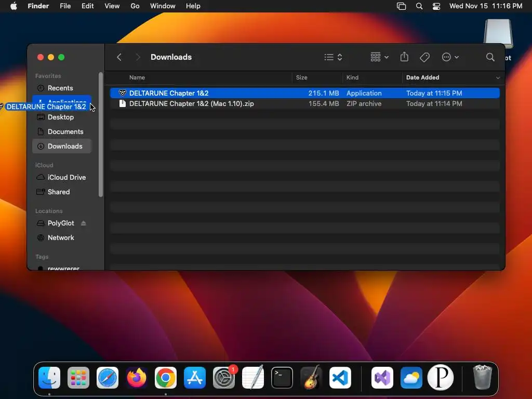Screen dimensions: 532x399
Task: Open the File menu
Action: [x=65, y=6]
